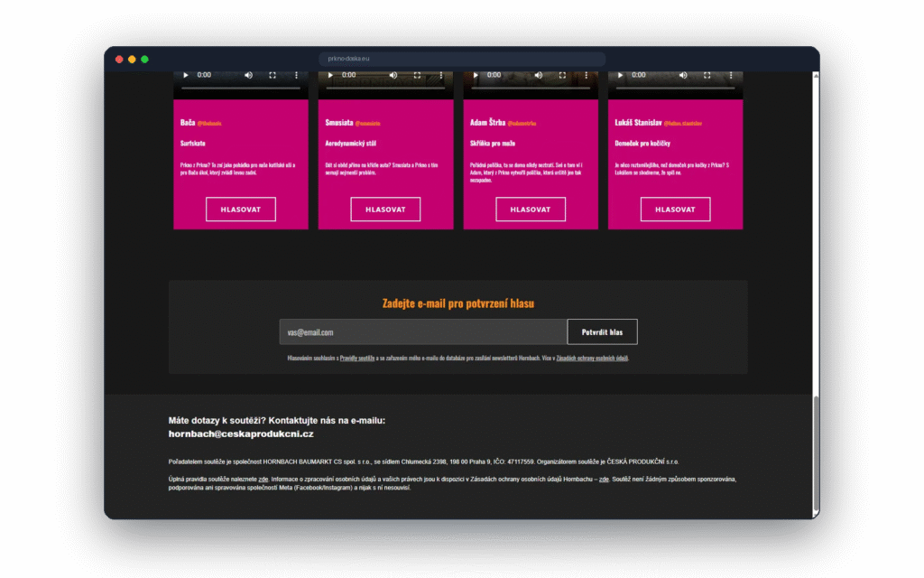Vote for Bača's Surfskate with Hlasovat

[240, 210]
